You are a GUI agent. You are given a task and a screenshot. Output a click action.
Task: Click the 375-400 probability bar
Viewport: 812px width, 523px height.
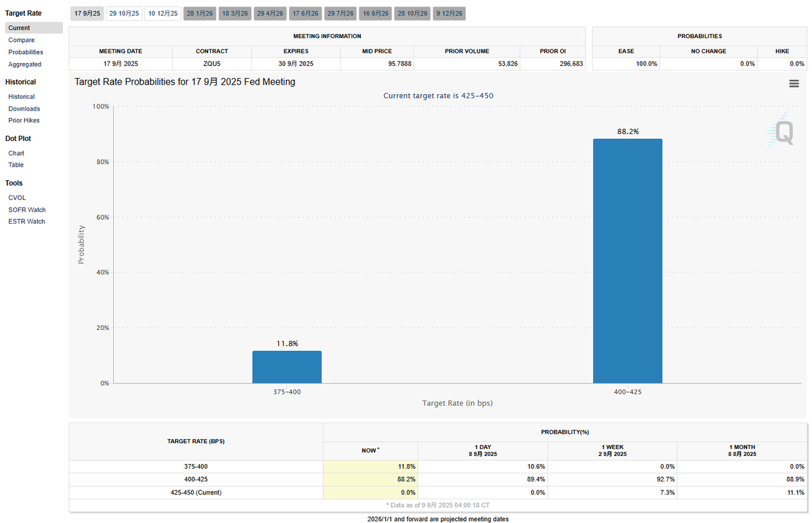[287, 367]
